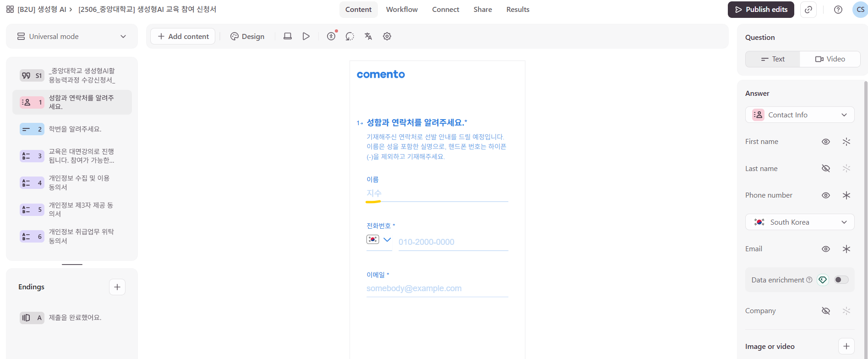Open the mobile/desktop preview device icon
868x359 pixels.
pos(288,36)
